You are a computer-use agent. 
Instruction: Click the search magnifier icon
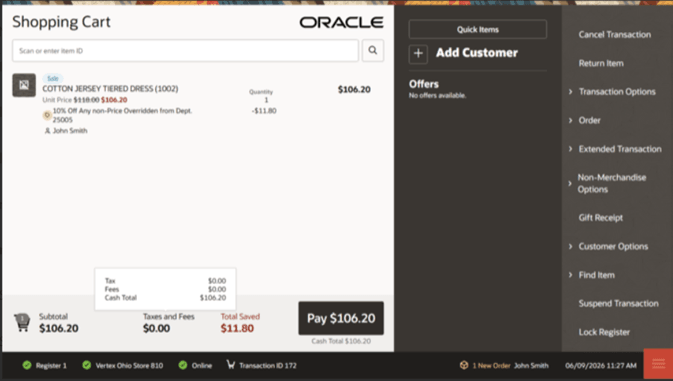pos(373,51)
